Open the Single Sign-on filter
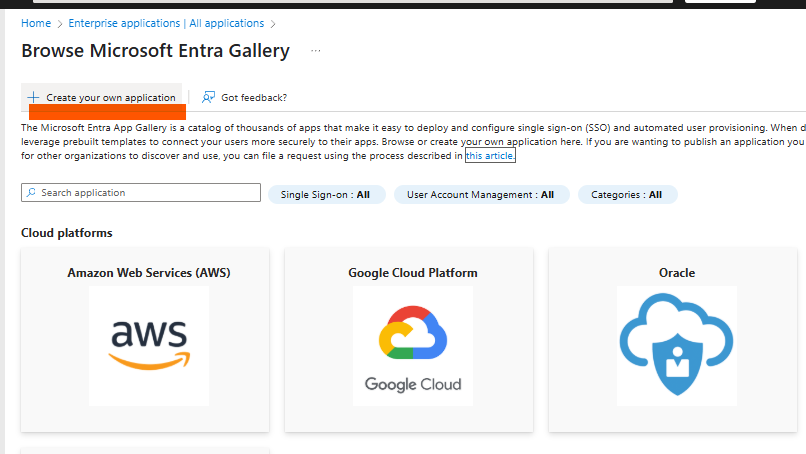 point(326,194)
